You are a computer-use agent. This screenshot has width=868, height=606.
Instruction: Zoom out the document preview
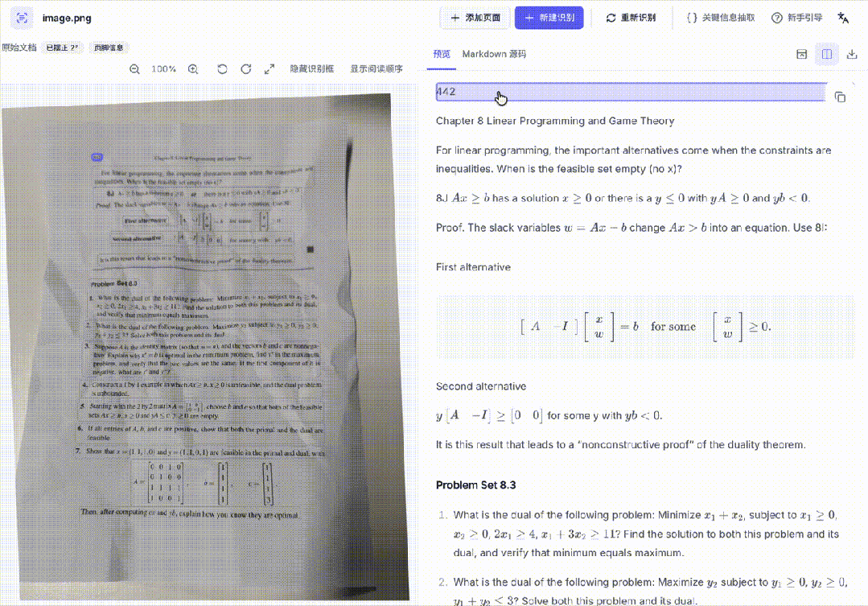point(134,69)
